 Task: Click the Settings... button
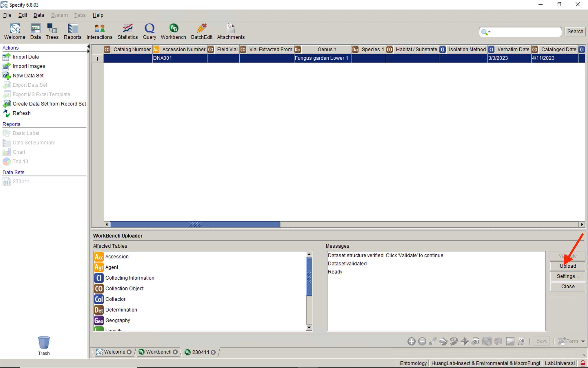click(567, 276)
